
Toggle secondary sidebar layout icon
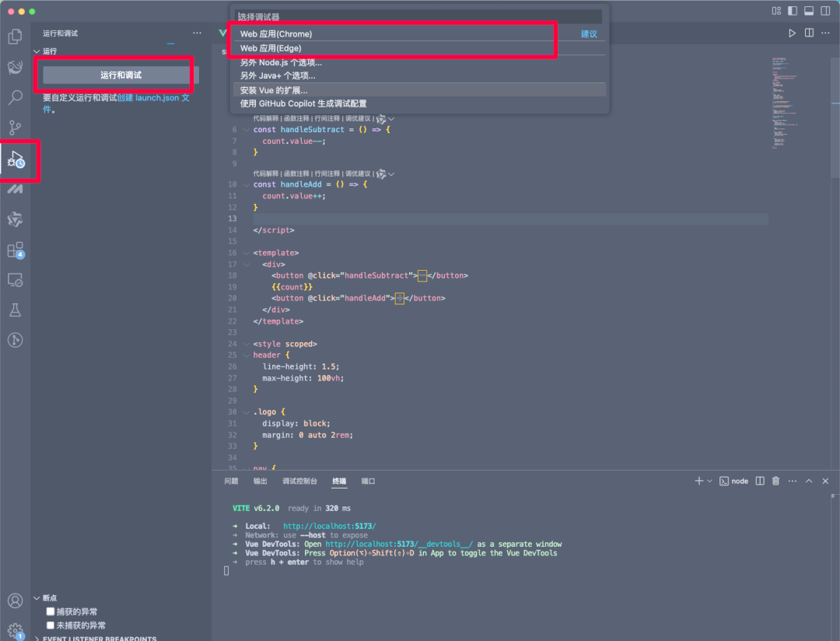tap(825, 11)
